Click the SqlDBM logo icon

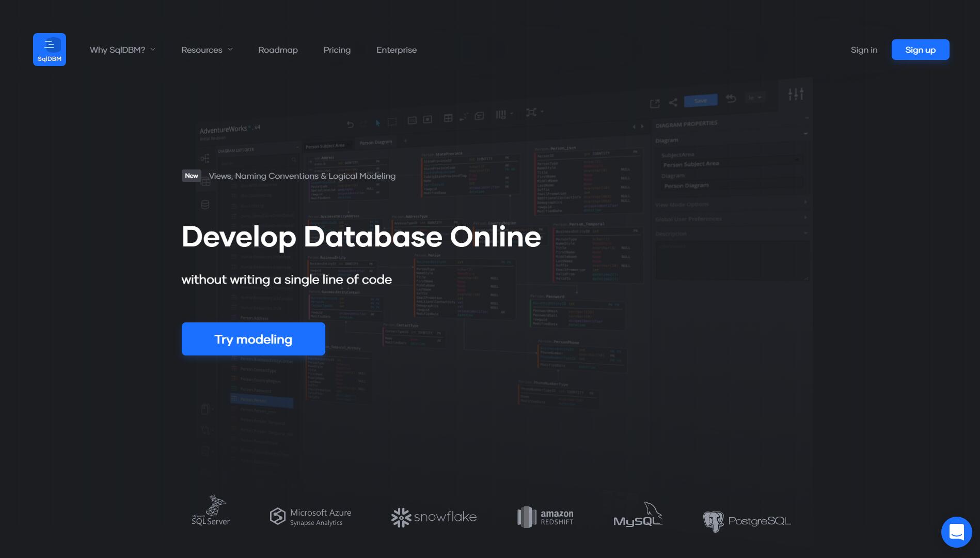pyautogui.click(x=50, y=50)
